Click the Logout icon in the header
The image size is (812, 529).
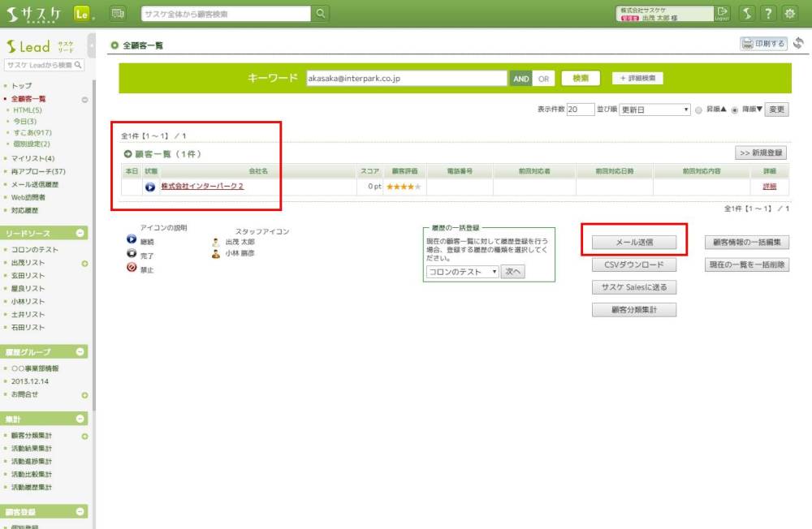723,14
